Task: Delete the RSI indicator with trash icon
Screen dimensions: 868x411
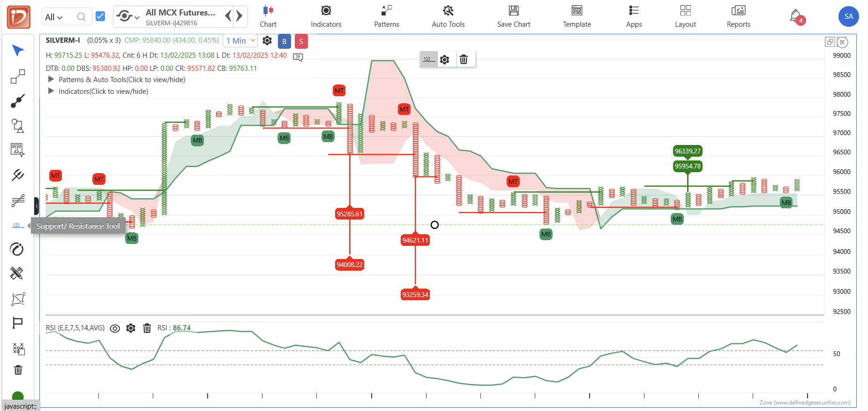Action: 147,328
